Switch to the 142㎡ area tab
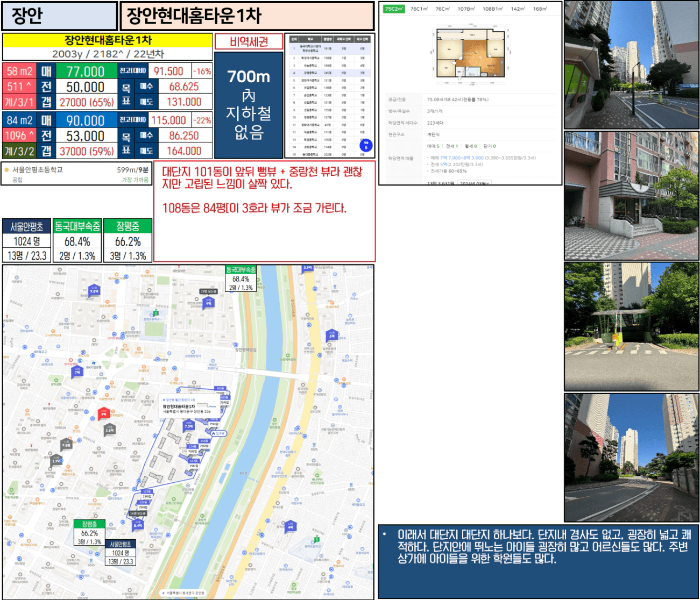This screenshot has height=600, width=700. coord(518,9)
